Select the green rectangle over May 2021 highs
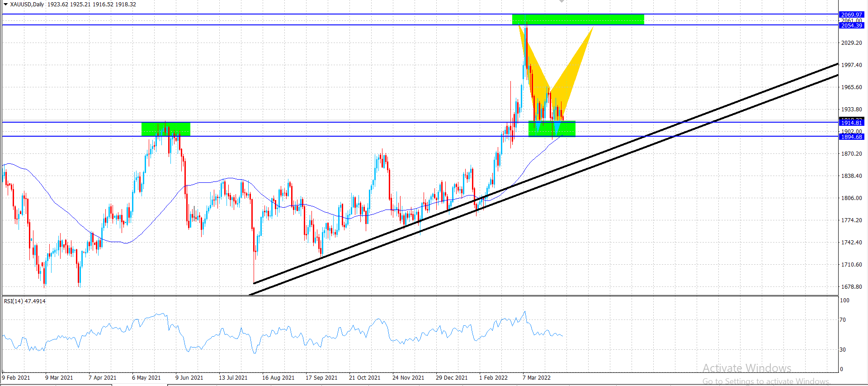The image size is (868, 386). tap(166, 129)
